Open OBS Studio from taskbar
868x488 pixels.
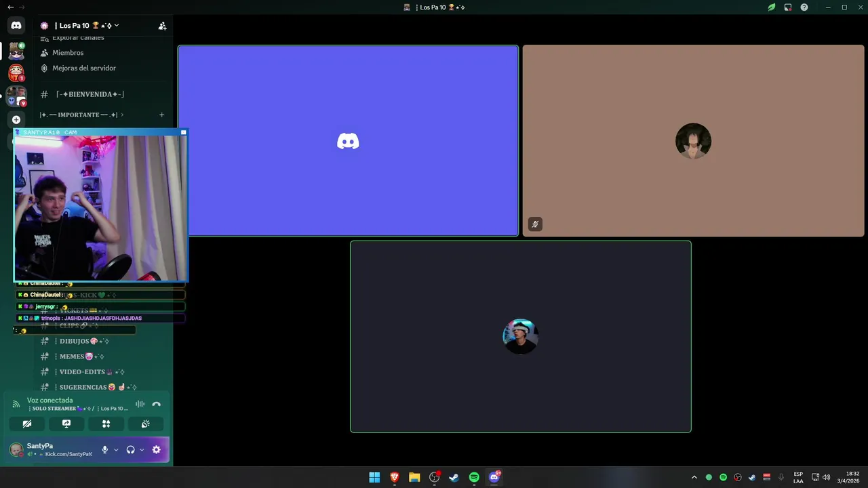[435, 477]
